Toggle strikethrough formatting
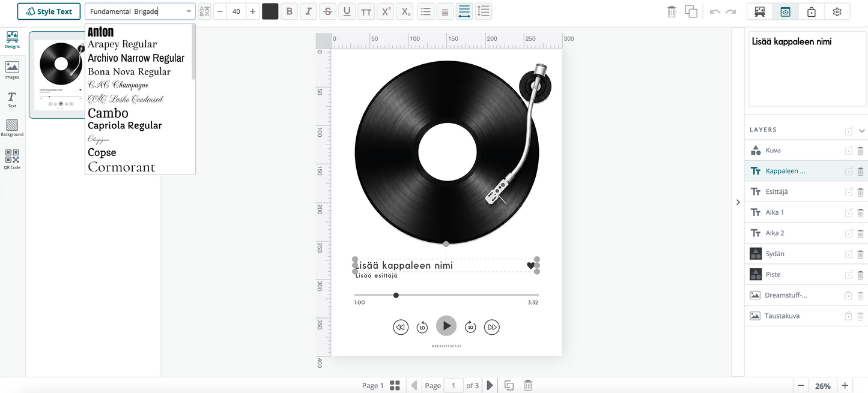The image size is (868, 393). [328, 11]
